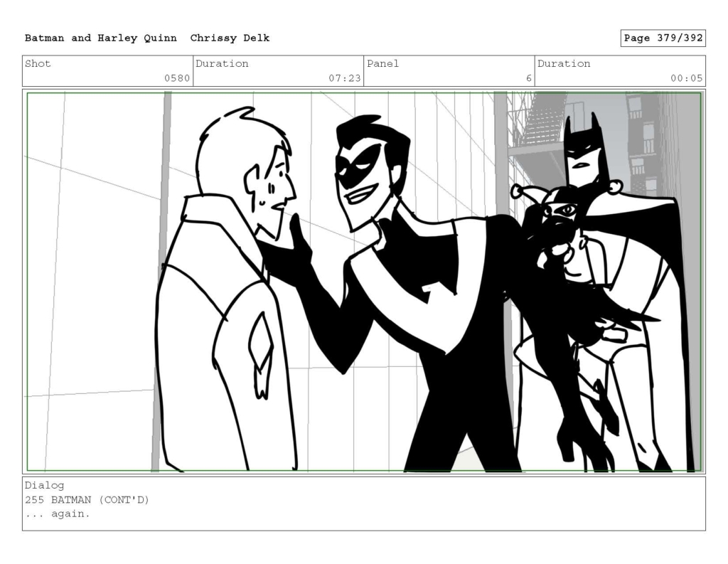This screenshot has width=728, height=564.
Task: Click the shot duration value '07:23'
Action: click(x=345, y=78)
